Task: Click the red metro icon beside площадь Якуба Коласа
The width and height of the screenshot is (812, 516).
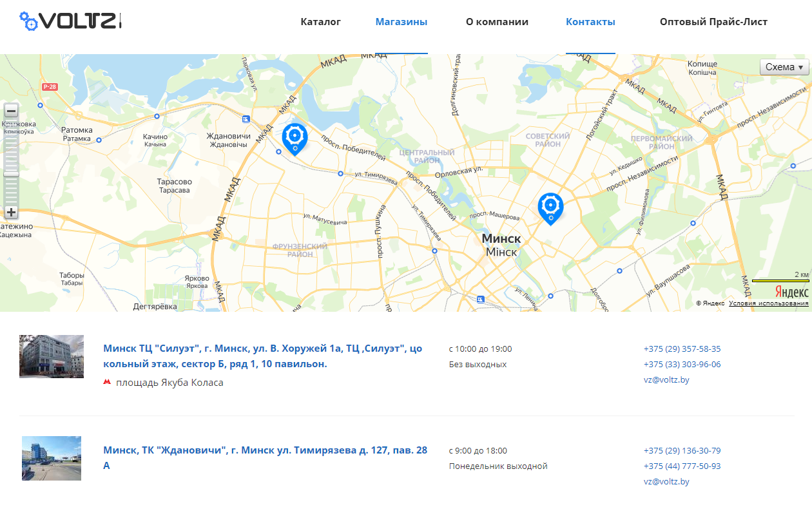Action: point(107,383)
